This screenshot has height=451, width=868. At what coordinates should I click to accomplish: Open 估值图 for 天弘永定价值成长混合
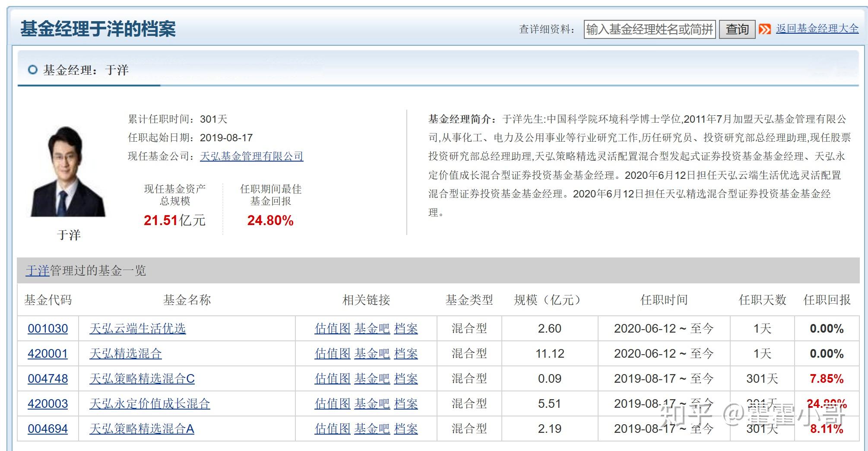333,404
